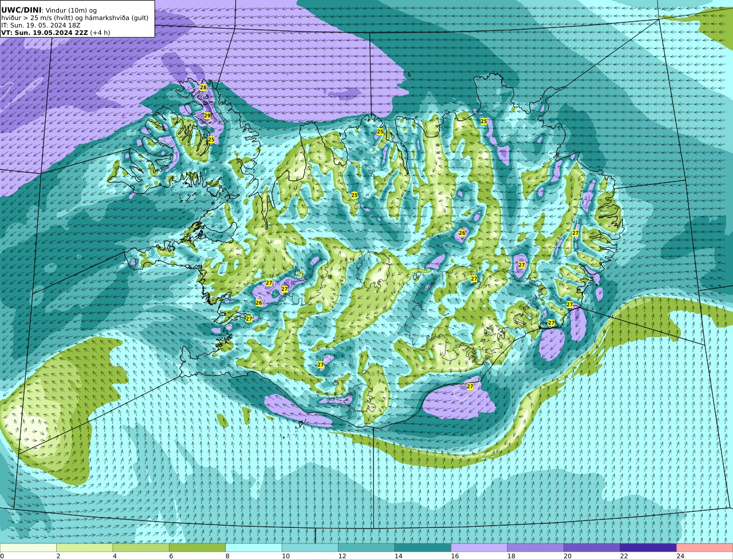733x560 pixels.
Task: Select the 2–4 m/s light yellow-green legend swatch
Action: [84, 547]
